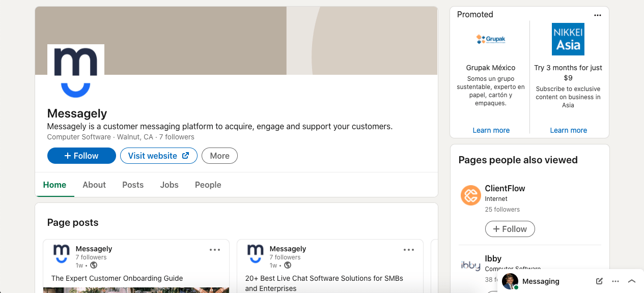
Task: Click Learn more under the Nikkei Asia ad
Action: coord(568,130)
